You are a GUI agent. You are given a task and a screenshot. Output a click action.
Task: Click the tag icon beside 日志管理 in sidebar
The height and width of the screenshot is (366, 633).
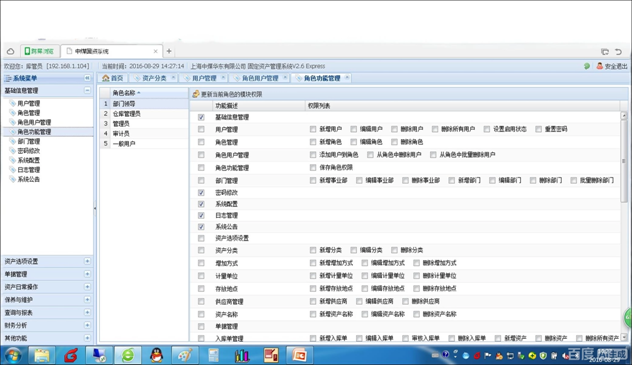[13, 169]
